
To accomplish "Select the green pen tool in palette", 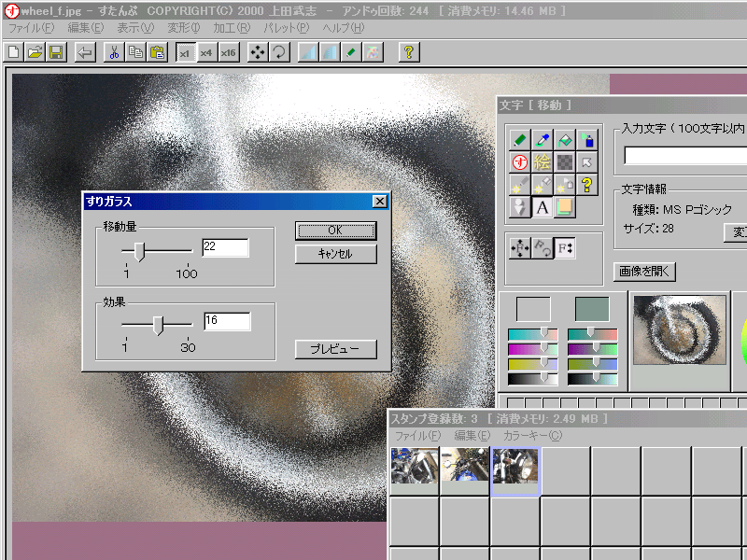I will (x=520, y=140).
